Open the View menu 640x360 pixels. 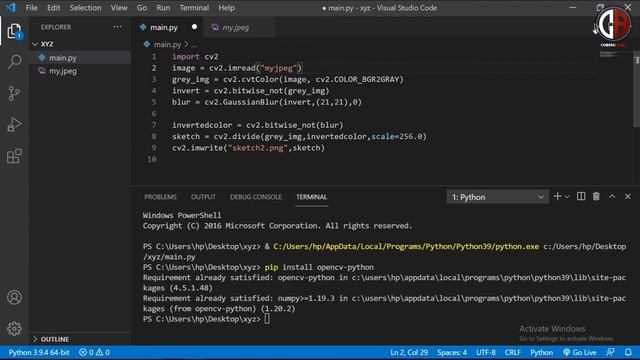click(119, 8)
